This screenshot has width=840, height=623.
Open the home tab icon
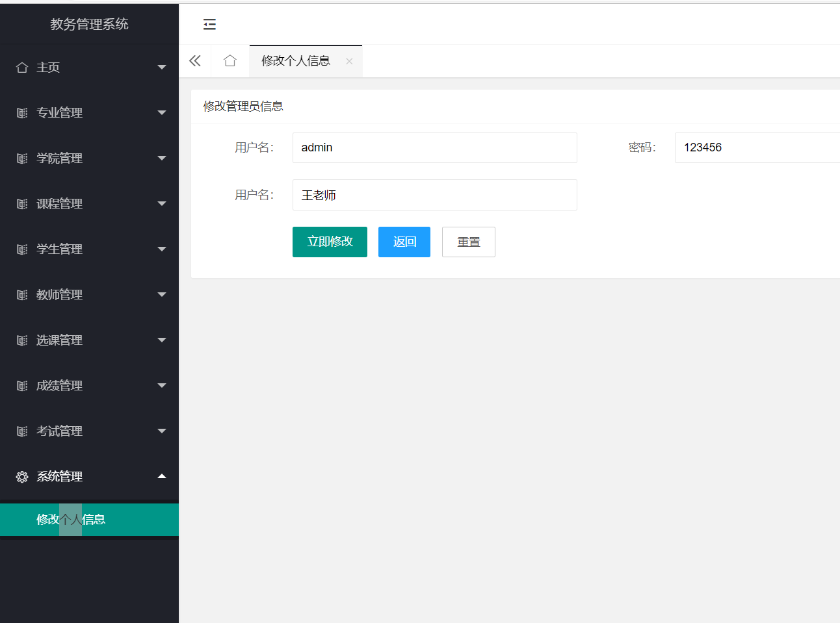230,61
